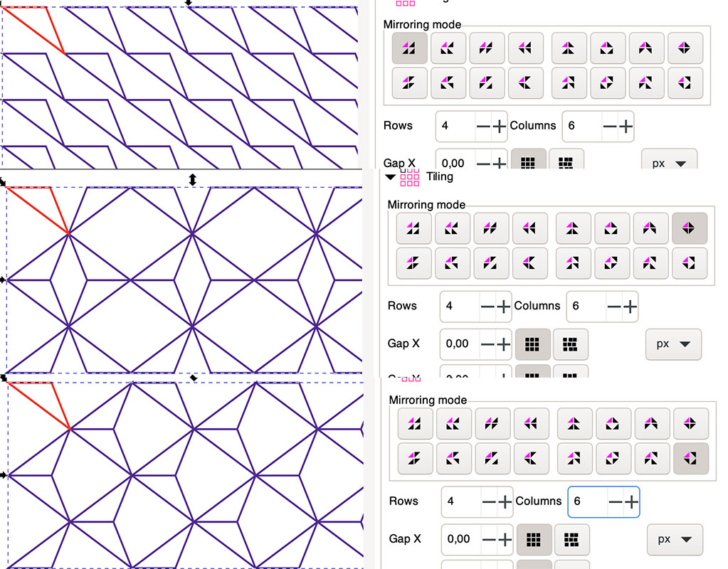This screenshot has width=728, height=569.
Task: Decrease Columns with minus in top panel
Action: [610, 126]
